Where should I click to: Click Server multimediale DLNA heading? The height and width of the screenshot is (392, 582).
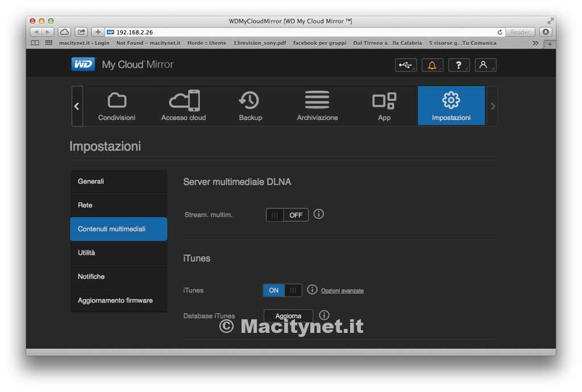(x=237, y=182)
